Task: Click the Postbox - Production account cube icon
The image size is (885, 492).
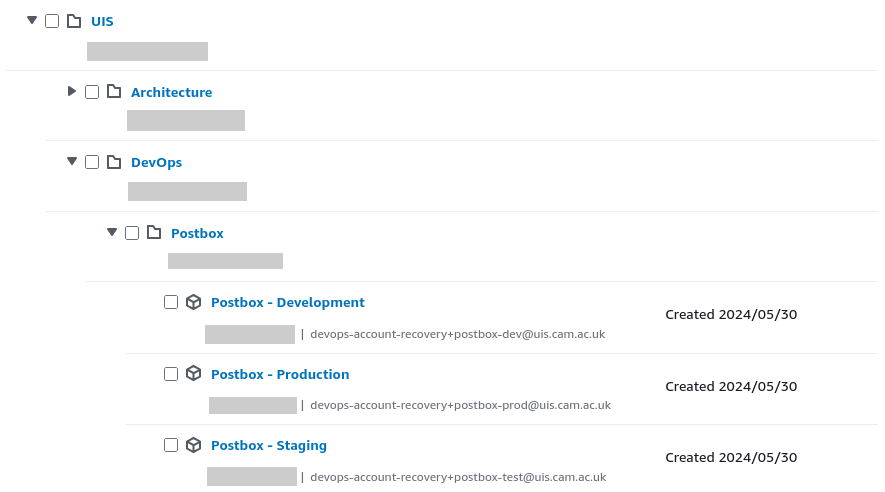Action: click(194, 374)
